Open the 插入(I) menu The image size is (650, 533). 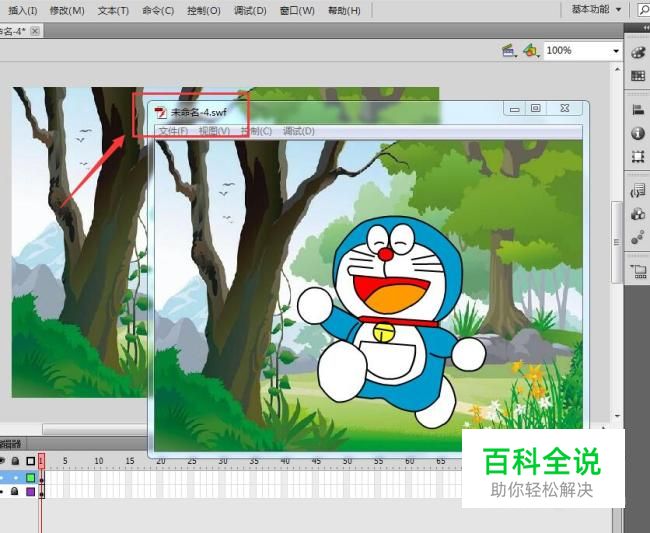(23, 11)
